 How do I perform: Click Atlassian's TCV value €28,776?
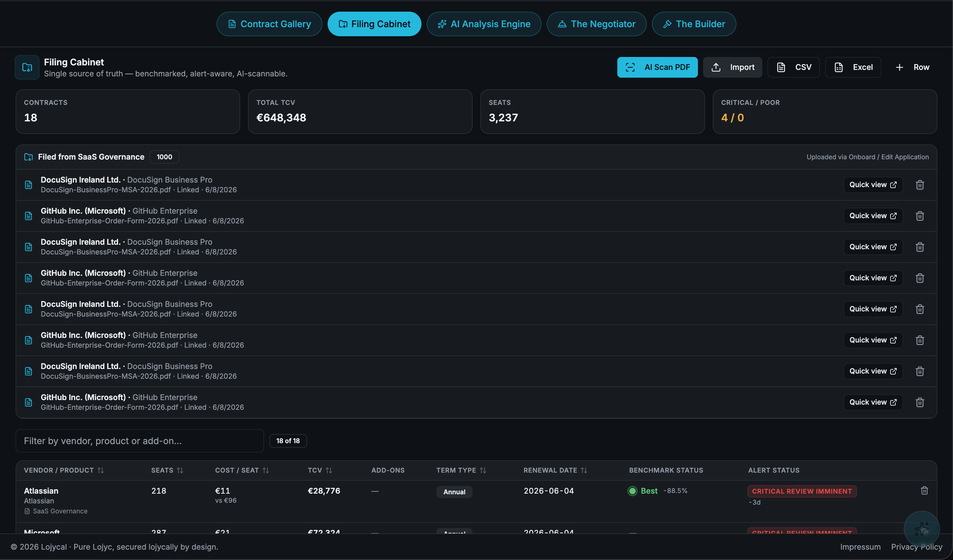(x=324, y=491)
